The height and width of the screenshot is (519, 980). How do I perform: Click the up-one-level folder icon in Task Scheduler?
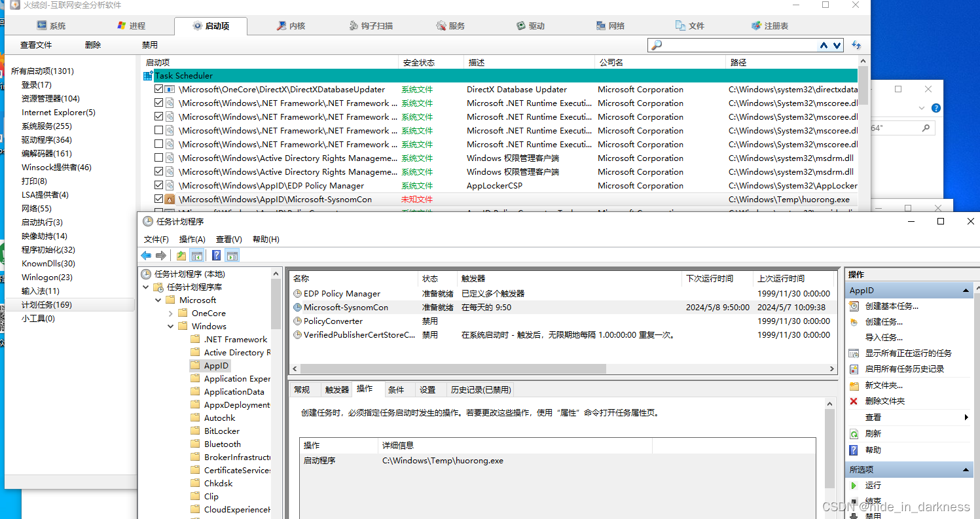pos(181,255)
